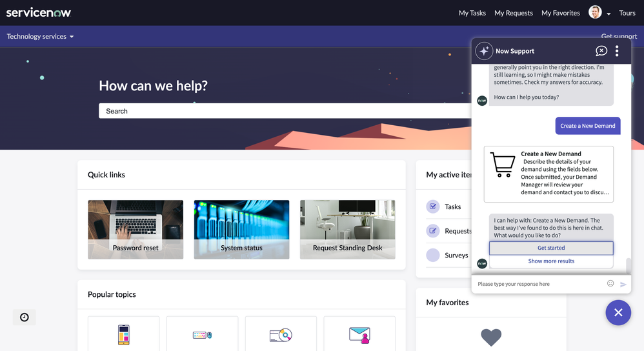The width and height of the screenshot is (644, 351).
Task: Open Tours in the header
Action: (627, 13)
